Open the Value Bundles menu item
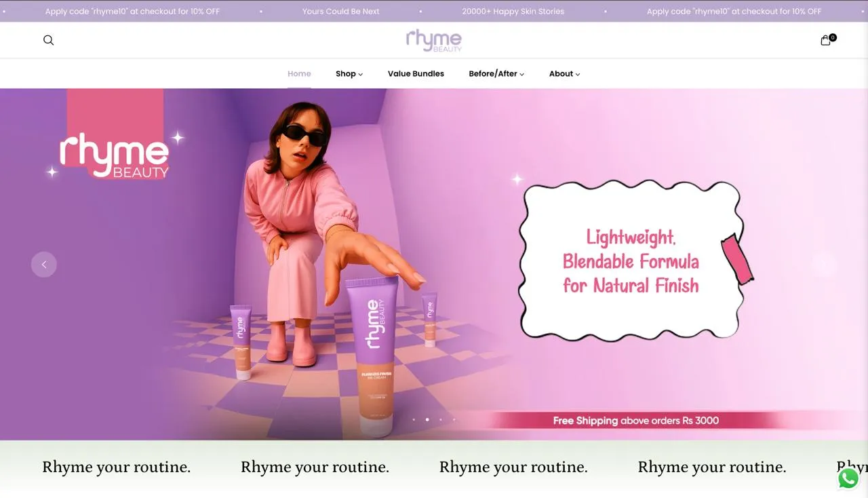This screenshot has height=498, width=868. point(416,73)
